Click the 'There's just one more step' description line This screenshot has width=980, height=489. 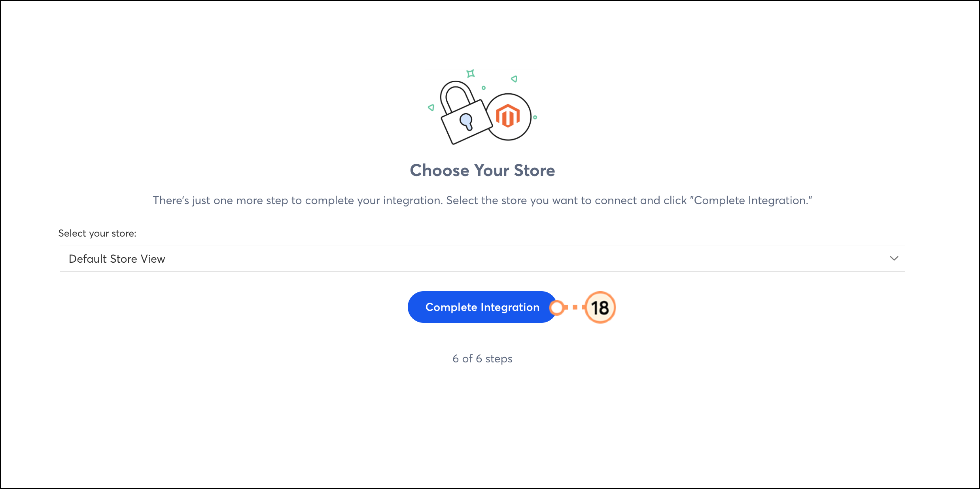(482, 201)
